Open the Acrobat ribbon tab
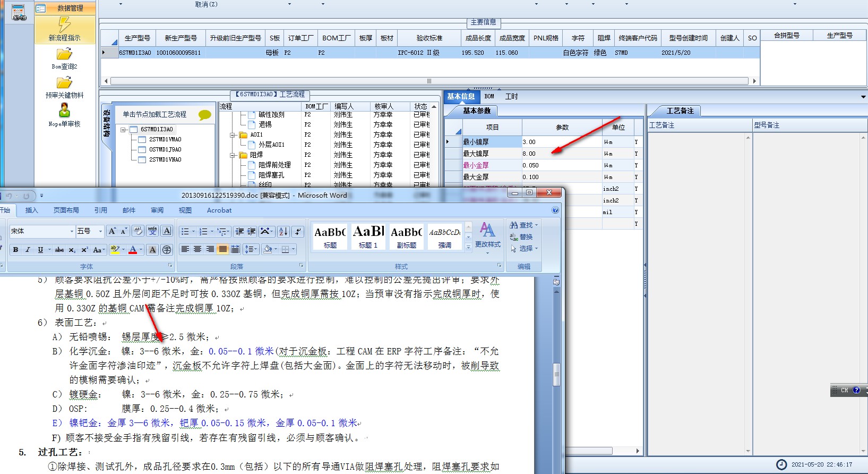This screenshot has width=868, height=474. pyautogui.click(x=219, y=210)
